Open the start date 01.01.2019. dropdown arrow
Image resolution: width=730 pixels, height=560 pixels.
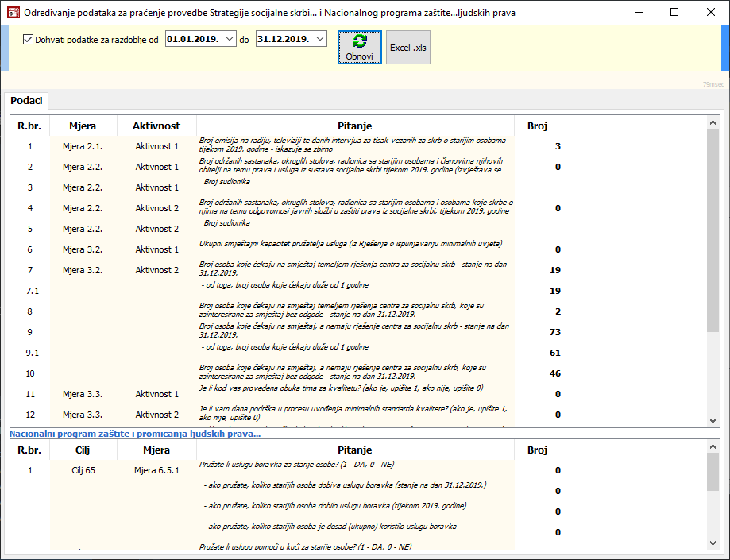[230, 39]
